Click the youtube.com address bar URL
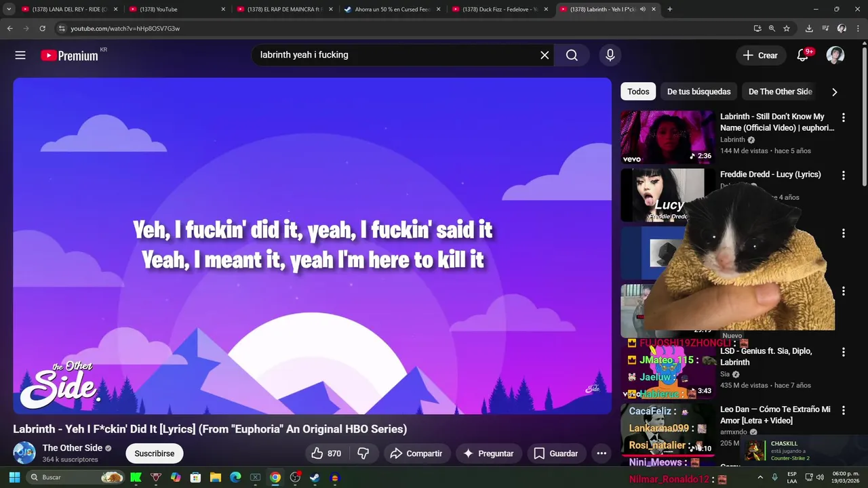The height and width of the screenshot is (488, 868). pyautogui.click(x=125, y=28)
